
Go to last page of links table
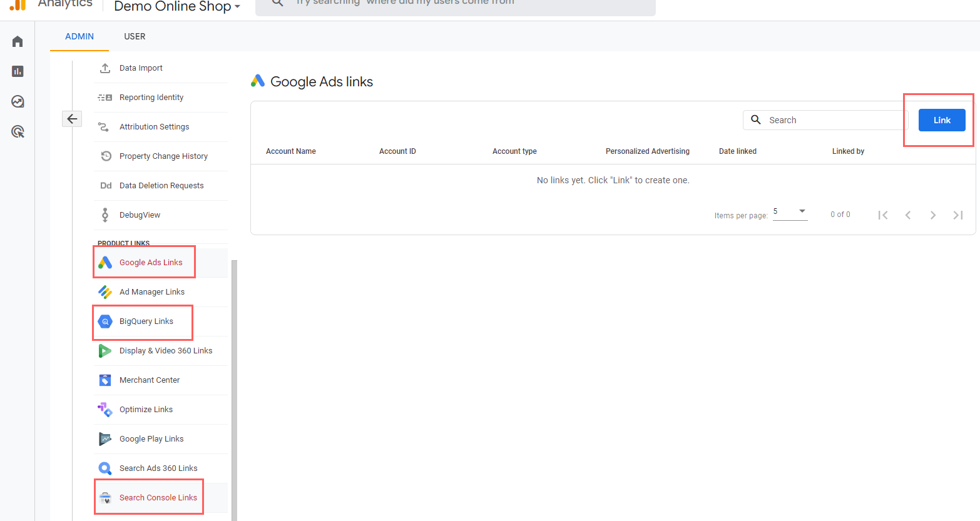click(958, 215)
